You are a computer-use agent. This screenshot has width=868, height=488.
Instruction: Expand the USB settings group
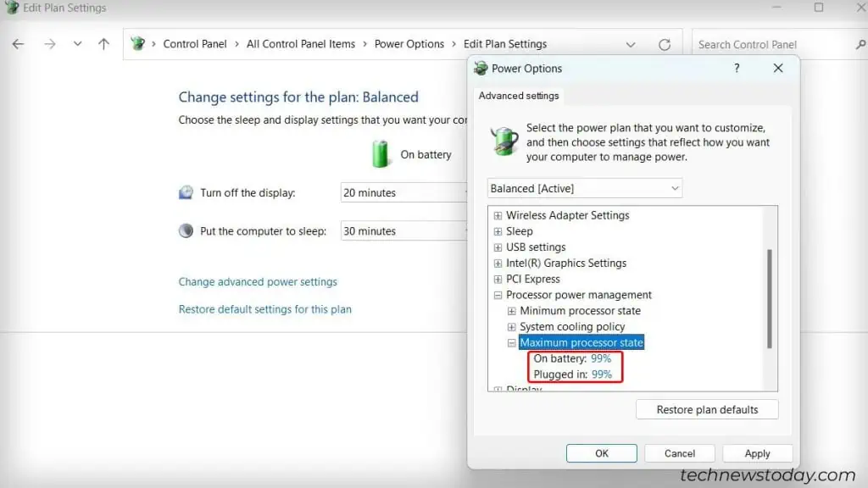click(497, 247)
